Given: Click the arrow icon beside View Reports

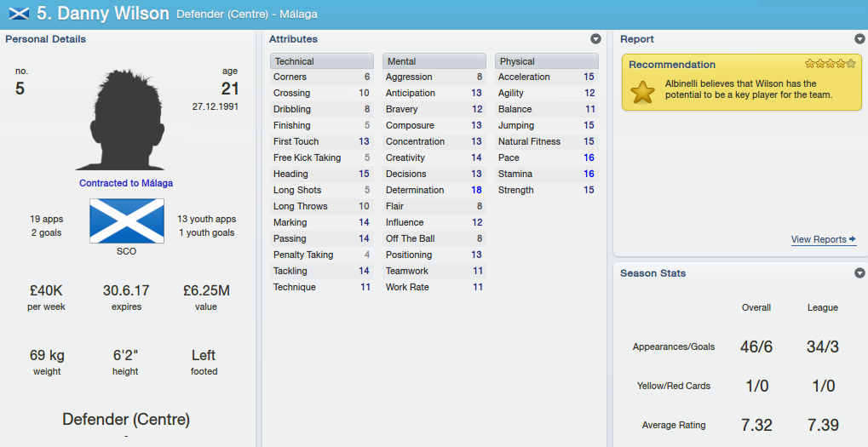Looking at the screenshot, I should (x=853, y=239).
